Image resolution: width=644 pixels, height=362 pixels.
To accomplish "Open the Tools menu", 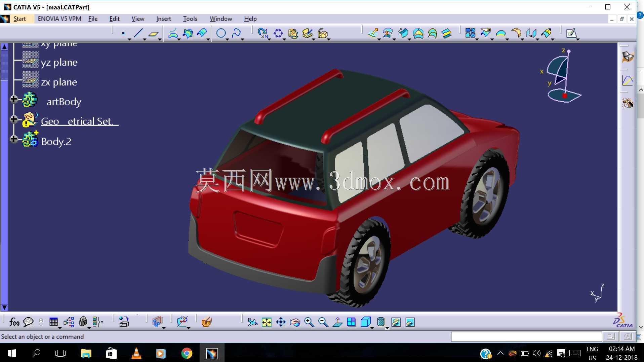I will pyautogui.click(x=190, y=19).
